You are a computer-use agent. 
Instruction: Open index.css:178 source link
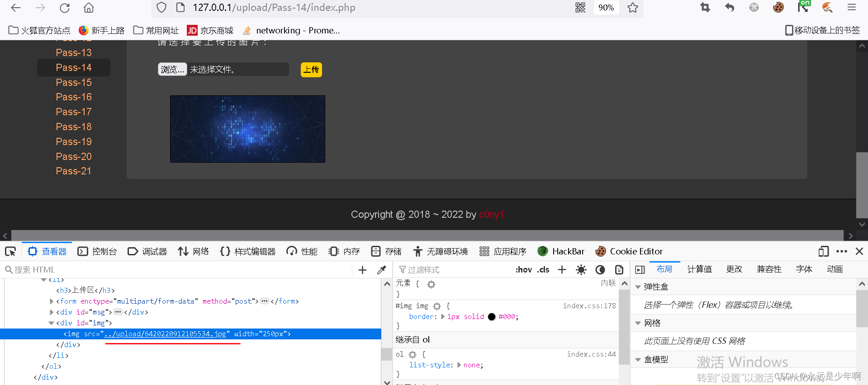pos(589,306)
